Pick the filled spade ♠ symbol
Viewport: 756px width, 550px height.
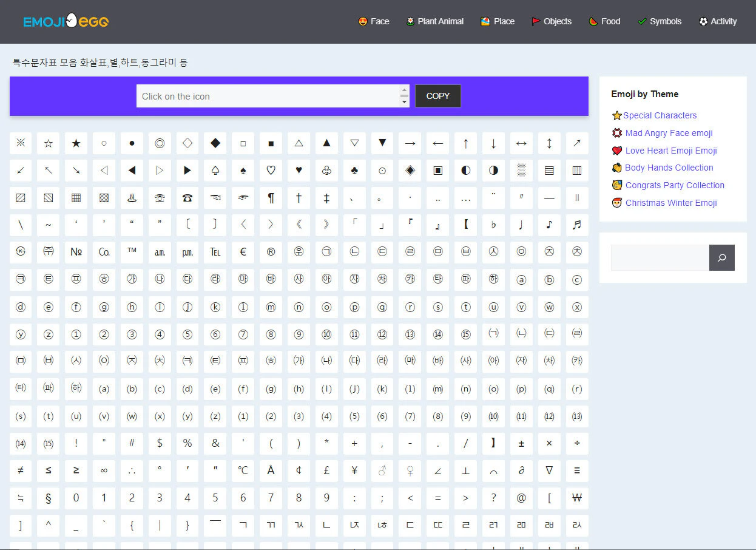click(x=243, y=171)
